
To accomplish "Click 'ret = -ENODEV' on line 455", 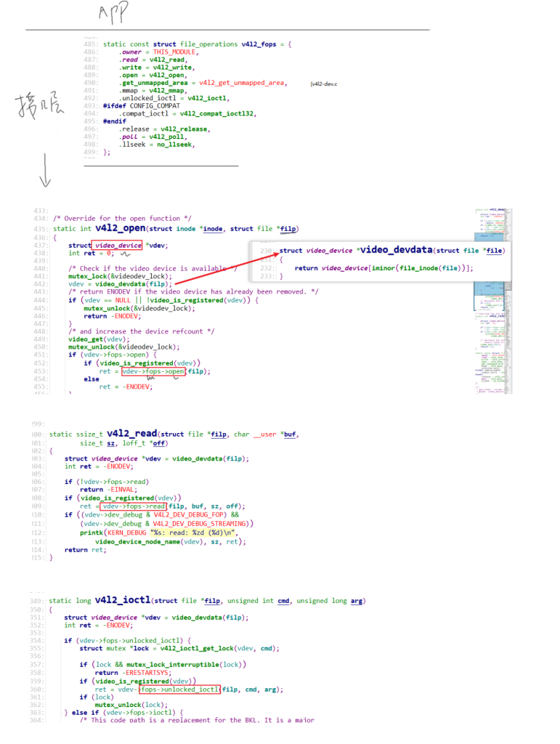I will pyautogui.click(x=126, y=387).
